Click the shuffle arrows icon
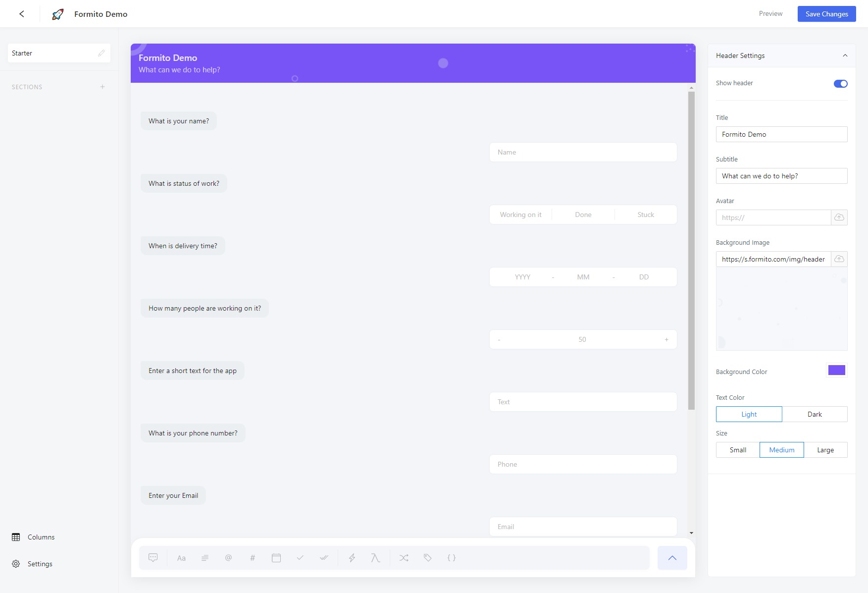 click(x=404, y=558)
